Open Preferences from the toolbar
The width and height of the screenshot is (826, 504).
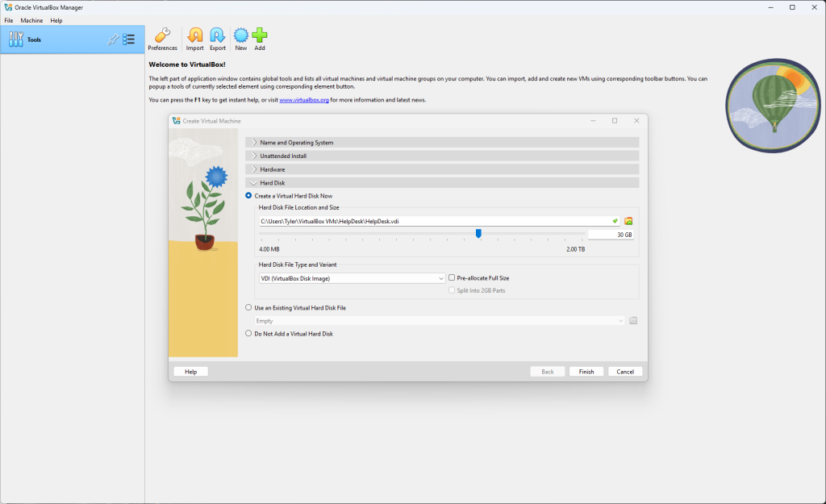(162, 37)
